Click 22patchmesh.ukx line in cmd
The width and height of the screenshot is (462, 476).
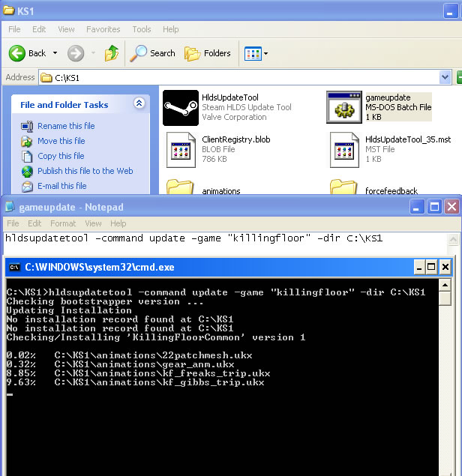click(x=129, y=355)
